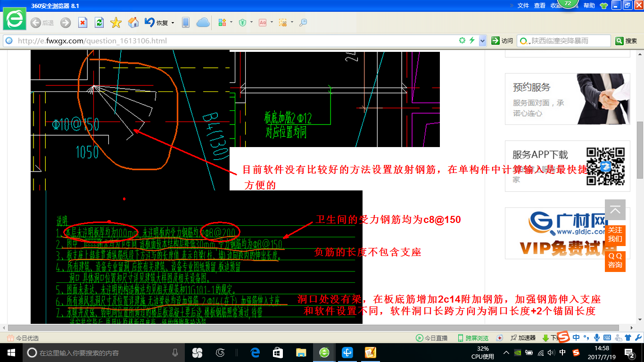Click the screenshot scissors icon
The height and width of the screenshot is (362, 644).
[x=283, y=23]
